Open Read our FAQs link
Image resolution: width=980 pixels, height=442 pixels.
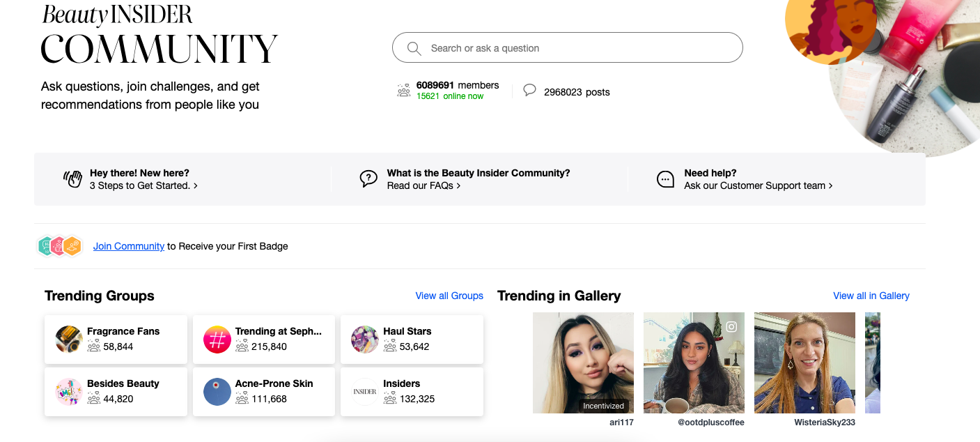pyautogui.click(x=423, y=185)
